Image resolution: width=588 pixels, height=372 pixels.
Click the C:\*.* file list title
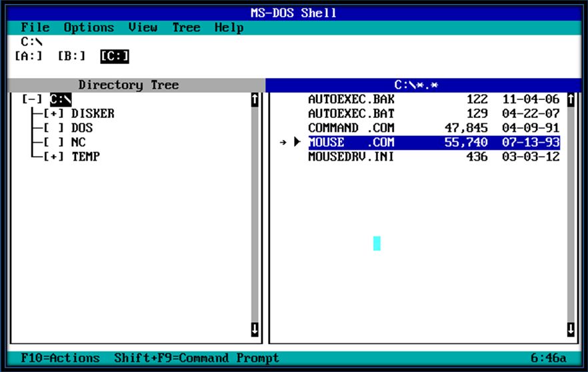[x=416, y=85]
